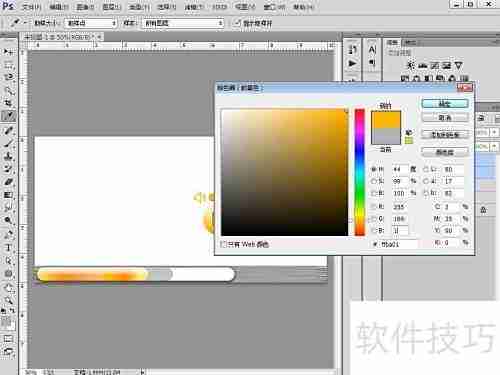Select the Spot Healing Brush tool
This screenshot has width=500, height=375.
coord(8,131)
